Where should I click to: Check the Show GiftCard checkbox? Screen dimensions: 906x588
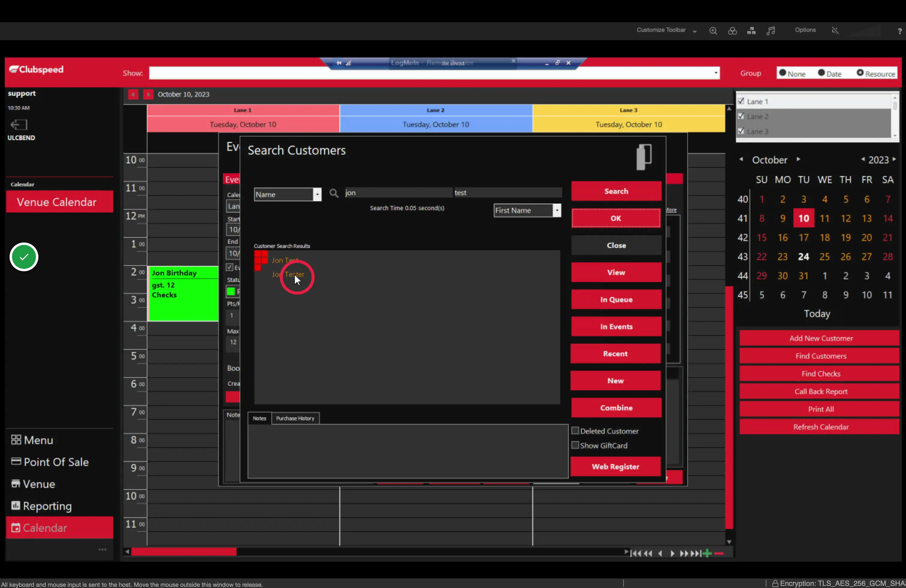575,445
